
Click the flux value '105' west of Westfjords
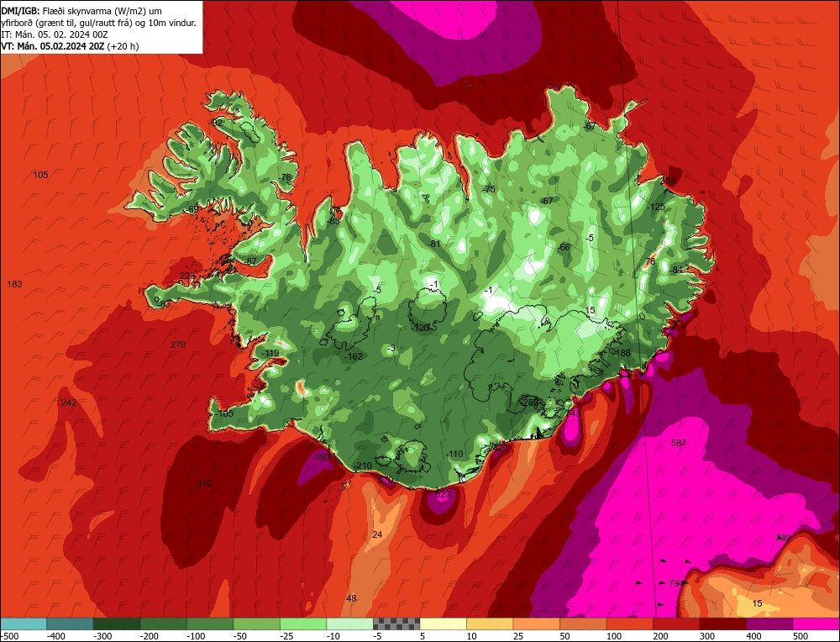point(40,175)
